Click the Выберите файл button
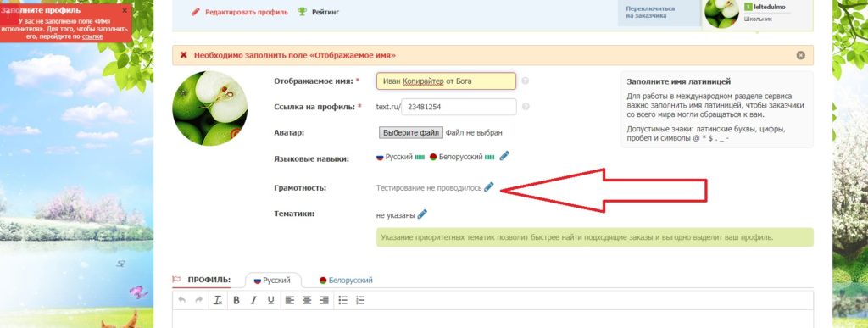 pos(411,133)
